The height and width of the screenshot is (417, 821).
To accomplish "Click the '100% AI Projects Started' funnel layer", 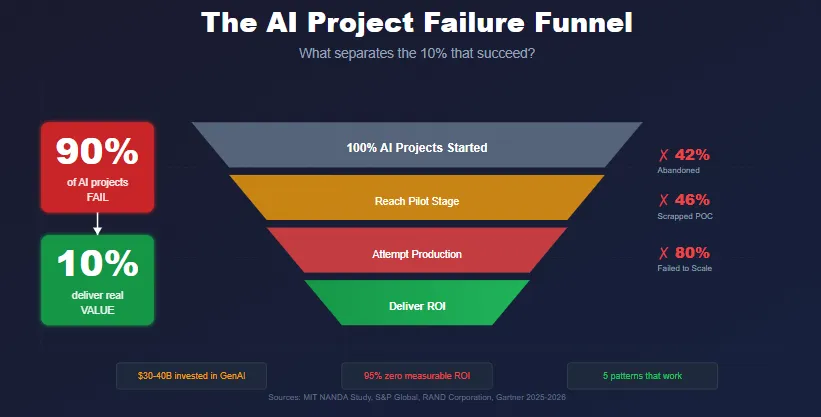I will click(x=417, y=145).
